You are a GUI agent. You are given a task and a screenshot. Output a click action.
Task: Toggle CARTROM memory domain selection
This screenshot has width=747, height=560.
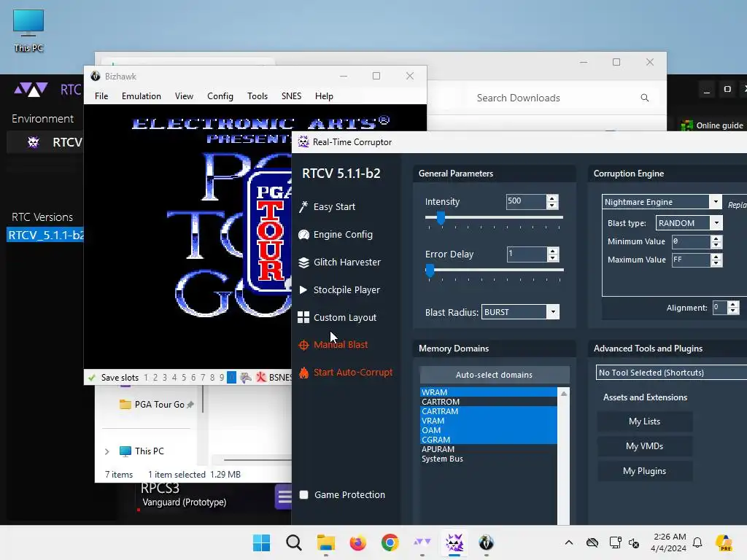pyautogui.click(x=488, y=402)
